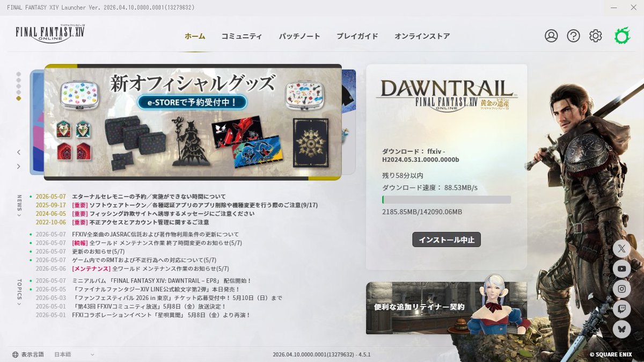Viewport: 644px width, 362px height.
Task: Open the help question mark icon
Action: point(573,36)
